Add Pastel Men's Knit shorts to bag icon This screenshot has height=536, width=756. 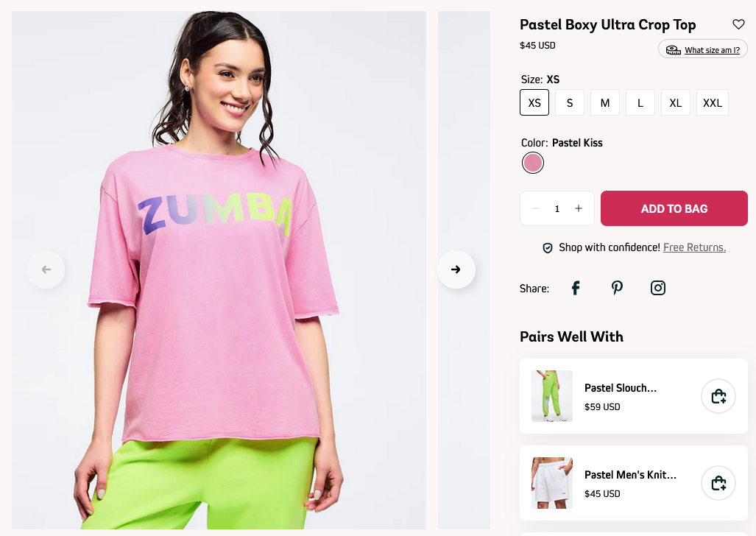(718, 483)
